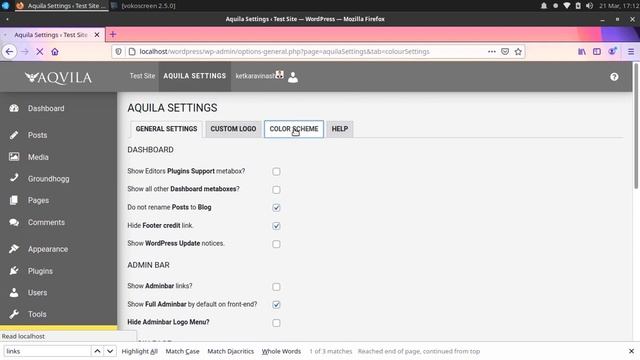Open Tools via its wrench icon
Viewport: 640px width, 360px height.
(14, 314)
